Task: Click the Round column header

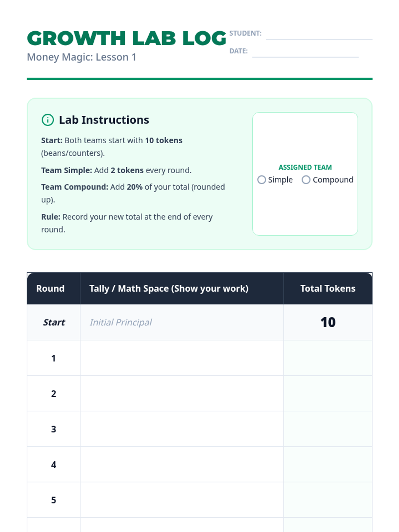Action: [50, 288]
